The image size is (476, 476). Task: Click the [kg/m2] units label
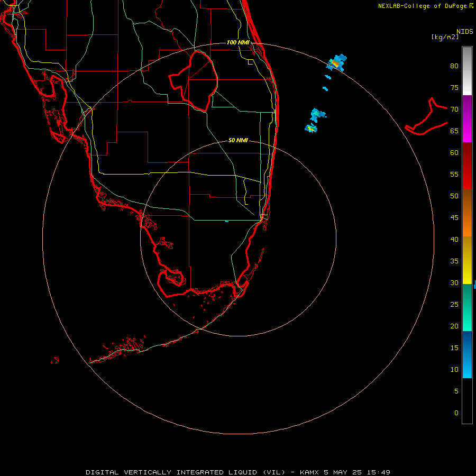tap(445, 37)
